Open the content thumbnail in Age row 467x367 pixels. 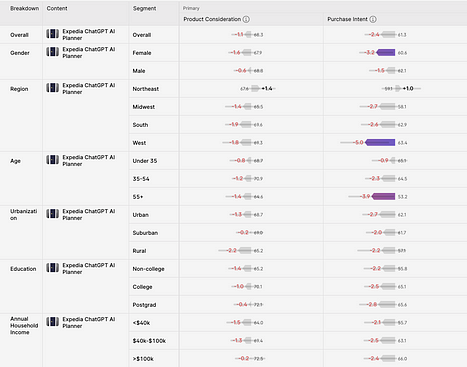click(53, 160)
